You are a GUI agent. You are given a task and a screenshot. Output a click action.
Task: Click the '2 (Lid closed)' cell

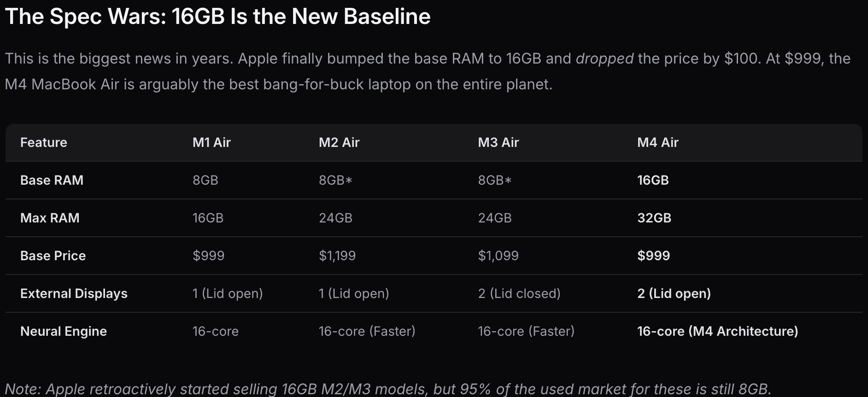click(x=519, y=293)
